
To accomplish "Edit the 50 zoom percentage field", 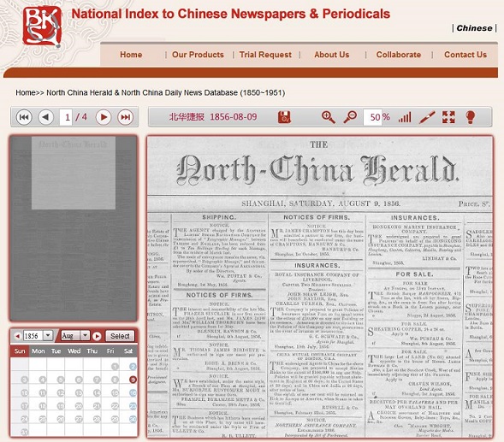I will [372, 117].
